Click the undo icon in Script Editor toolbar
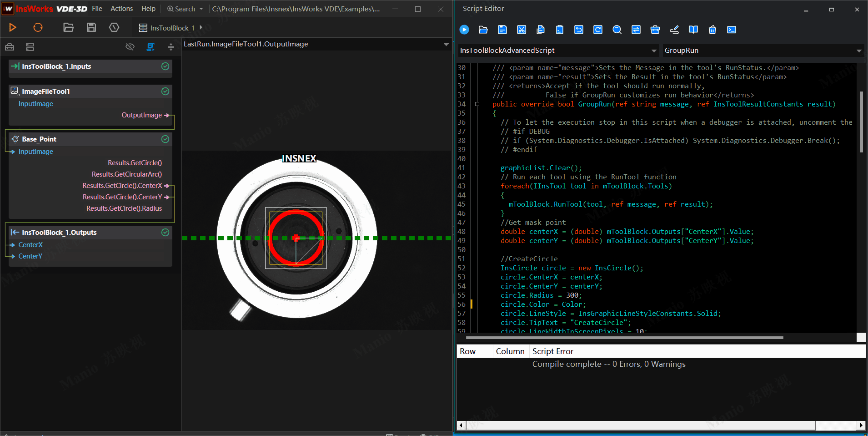 coord(579,30)
